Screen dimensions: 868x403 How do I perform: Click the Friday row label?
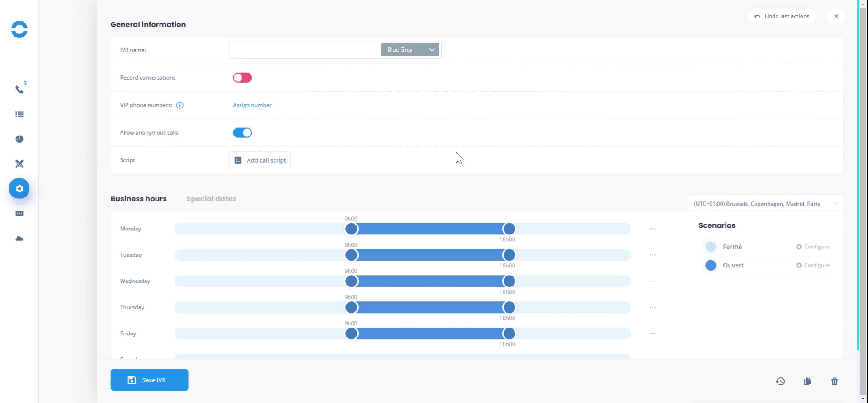point(128,334)
